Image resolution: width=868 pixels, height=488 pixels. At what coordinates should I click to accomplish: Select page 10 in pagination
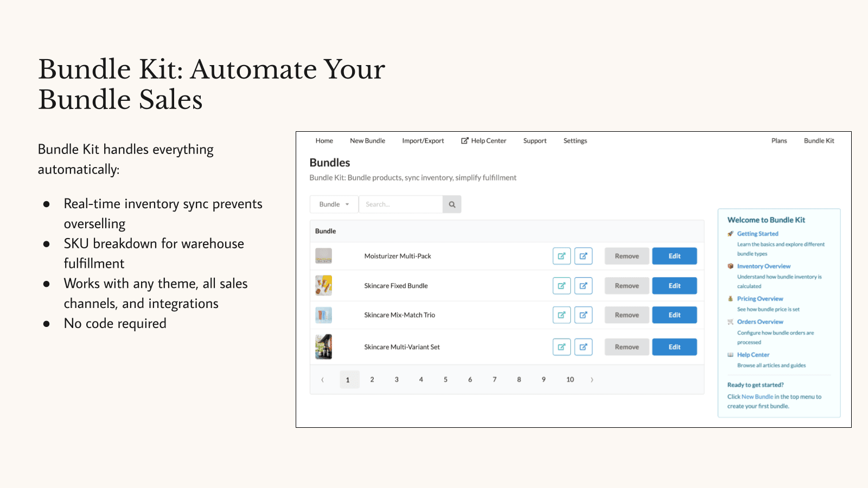(x=570, y=380)
